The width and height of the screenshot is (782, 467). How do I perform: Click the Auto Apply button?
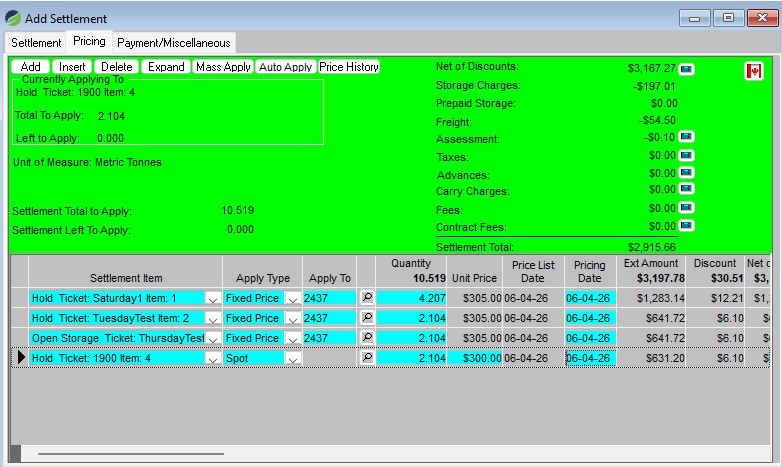[285, 66]
